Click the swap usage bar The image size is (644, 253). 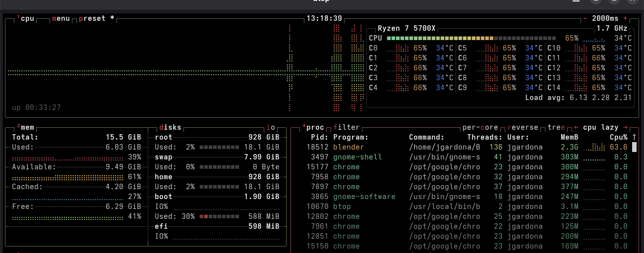click(219, 167)
